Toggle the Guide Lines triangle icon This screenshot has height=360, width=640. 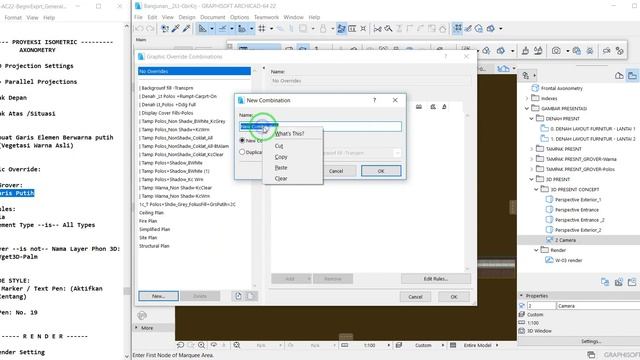click(x=202, y=29)
